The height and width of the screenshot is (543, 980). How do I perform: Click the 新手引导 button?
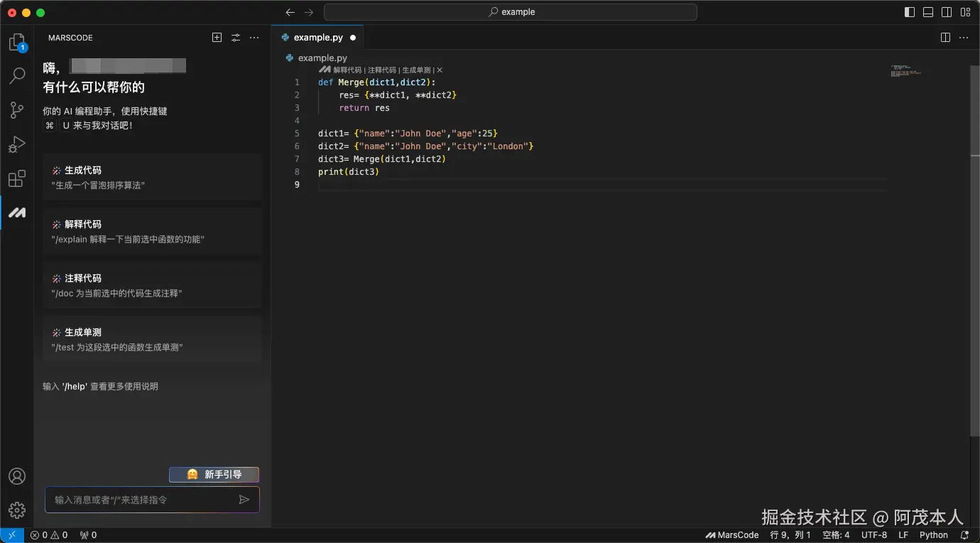[x=214, y=474]
